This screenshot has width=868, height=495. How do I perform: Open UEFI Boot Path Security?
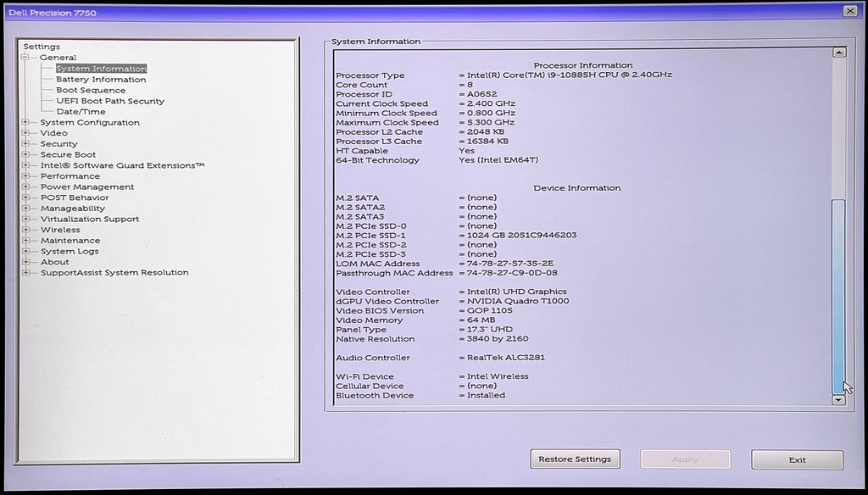110,101
